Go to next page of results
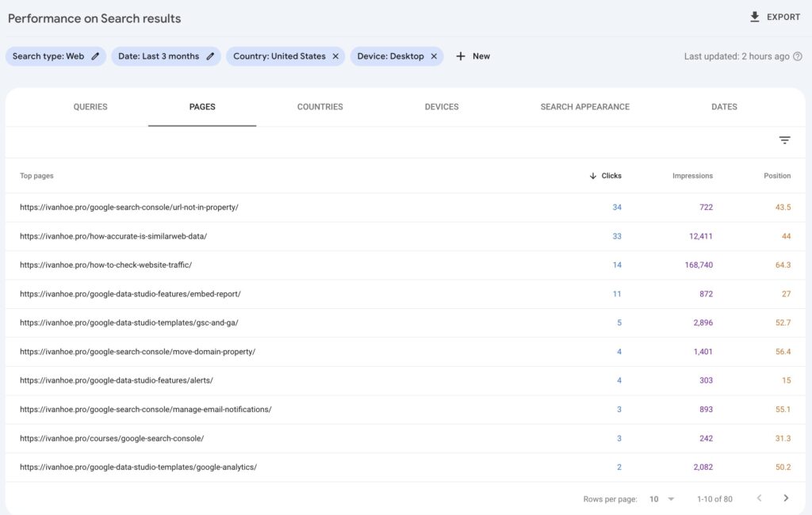Screen dimensions: 812x515 coord(786,498)
